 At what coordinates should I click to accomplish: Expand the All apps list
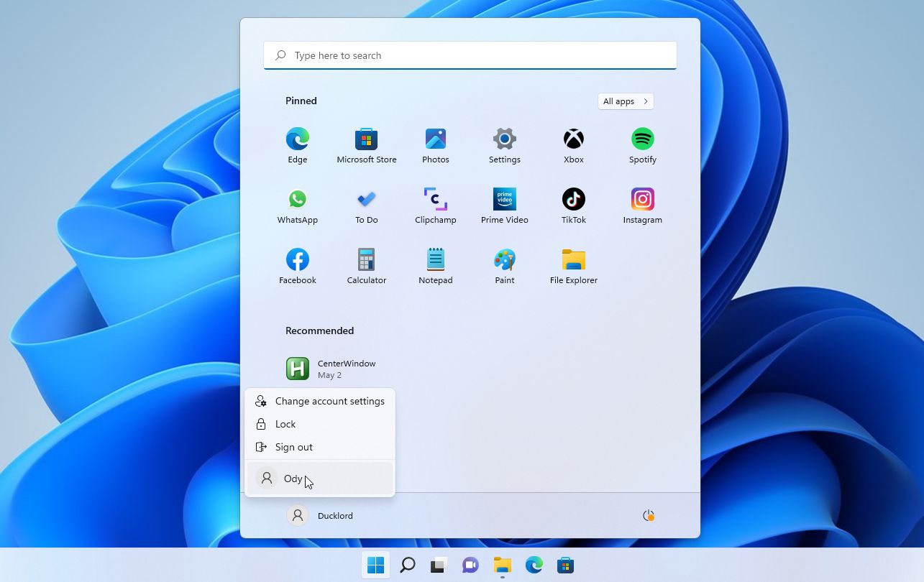coord(626,101)
